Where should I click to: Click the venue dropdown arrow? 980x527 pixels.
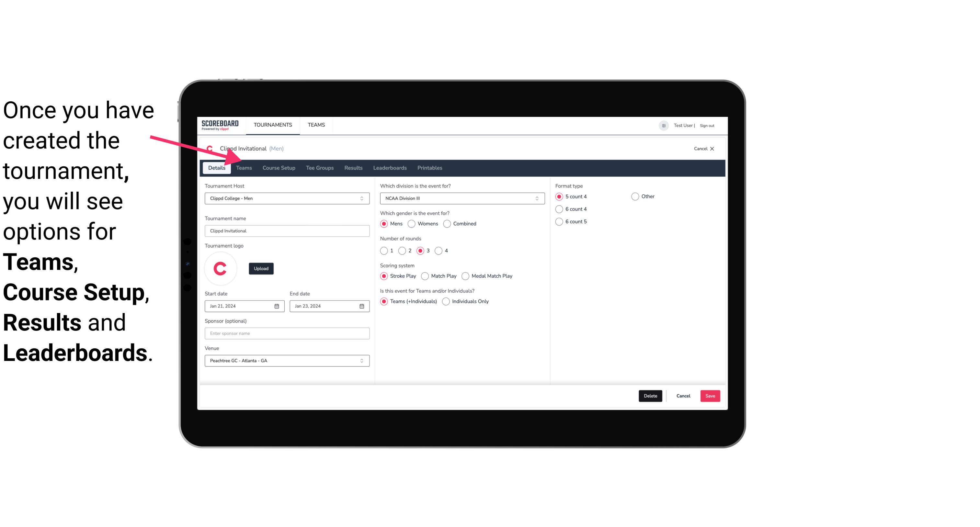(363, 360)
